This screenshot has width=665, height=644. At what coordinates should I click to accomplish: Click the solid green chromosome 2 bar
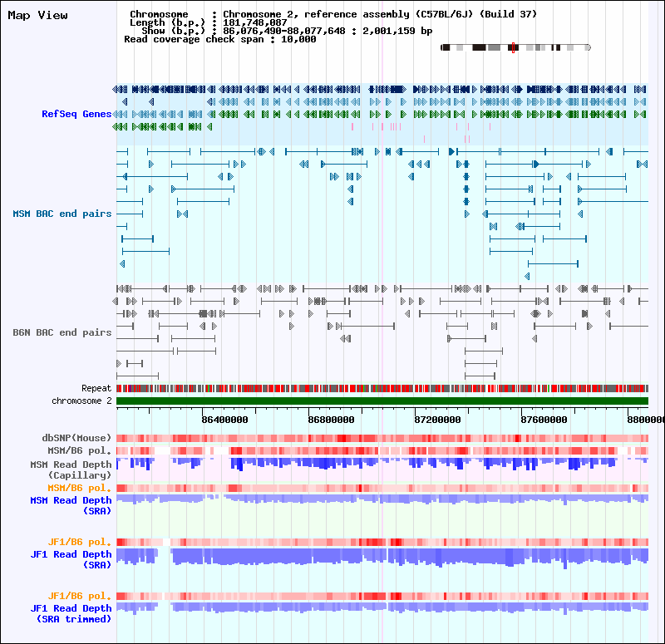(x=382, y=401)
